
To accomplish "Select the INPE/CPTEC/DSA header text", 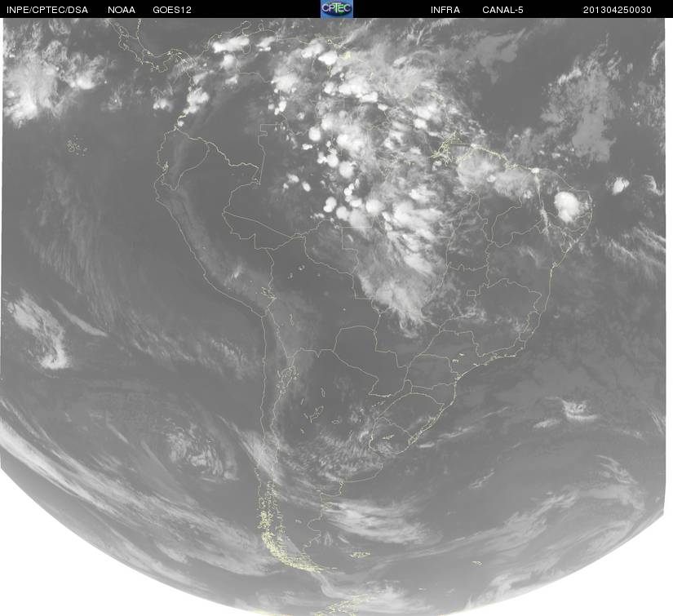I will (47, 10).
